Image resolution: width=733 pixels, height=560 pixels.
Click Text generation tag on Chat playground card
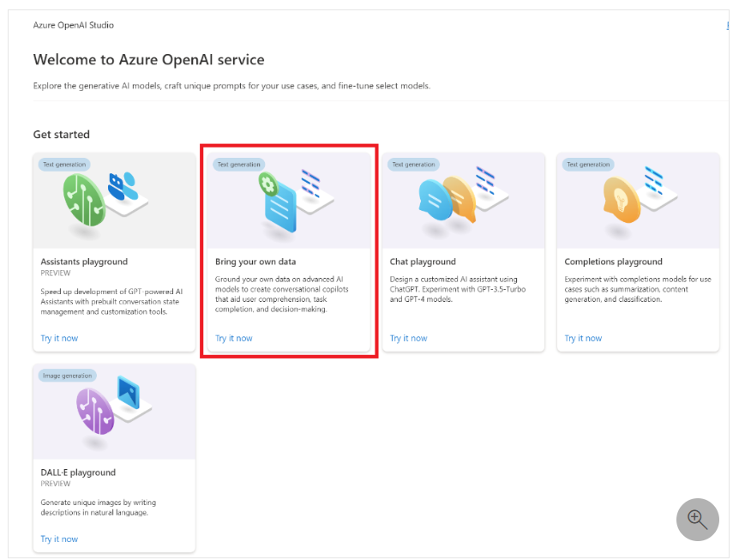coord(414,165)
